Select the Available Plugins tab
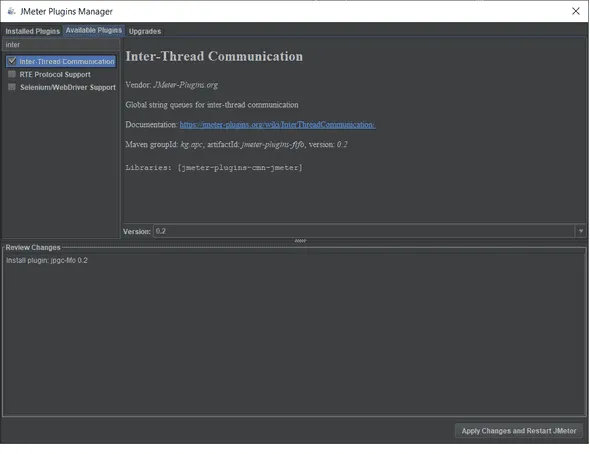The width and height of the screenshot is (590, 454). pyautogui.click(x=94, y=30)
